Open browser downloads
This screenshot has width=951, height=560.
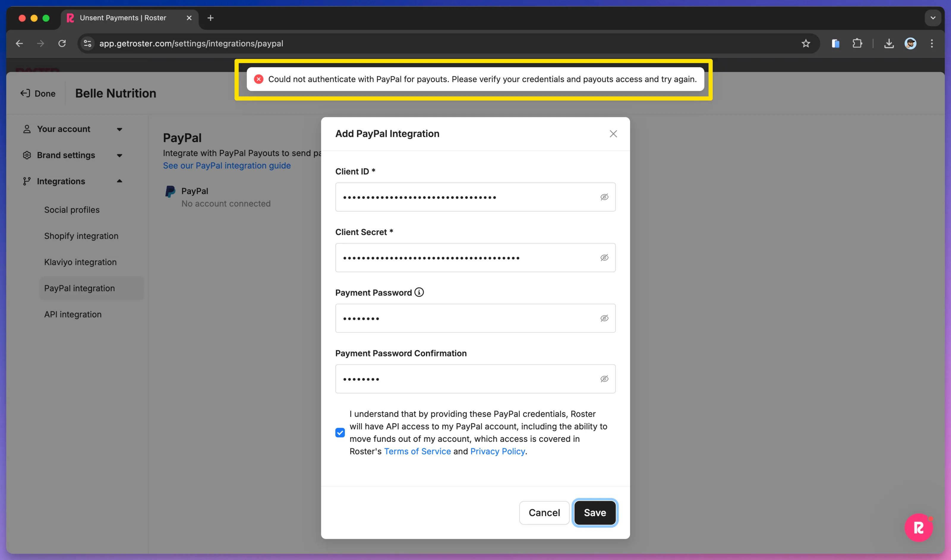889,43
